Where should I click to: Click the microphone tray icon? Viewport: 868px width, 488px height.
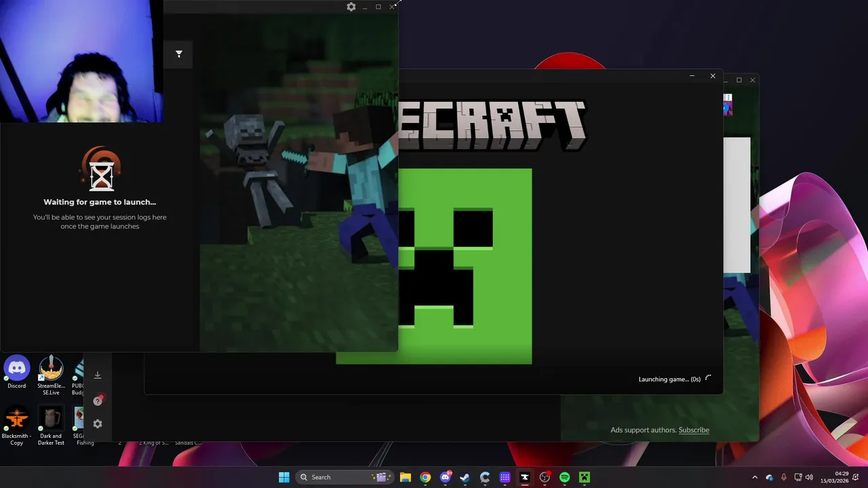[x=784, y=477]
